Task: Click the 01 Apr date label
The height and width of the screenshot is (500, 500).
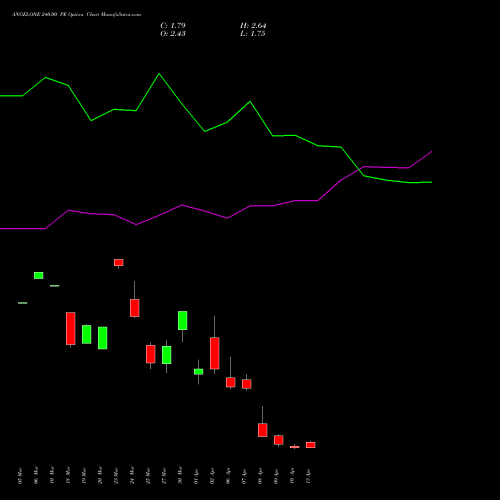Action: (x=196, y=477)
